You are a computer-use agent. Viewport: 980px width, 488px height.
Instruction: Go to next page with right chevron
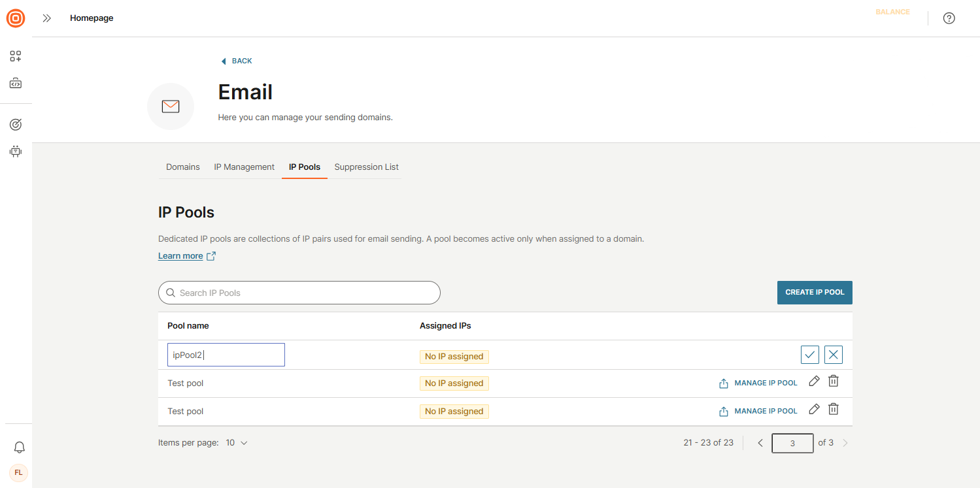(845, 442)
